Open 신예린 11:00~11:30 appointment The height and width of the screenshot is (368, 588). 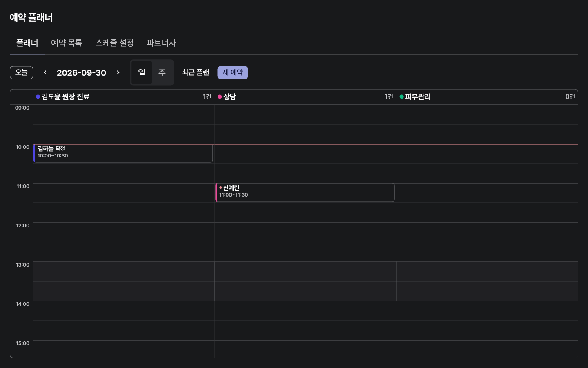click(305, 192)
